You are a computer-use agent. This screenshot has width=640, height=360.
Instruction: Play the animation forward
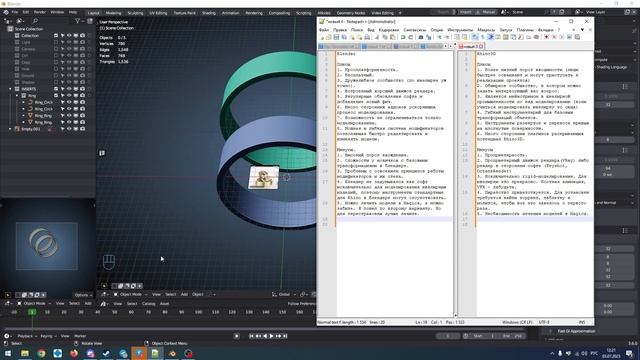click(x=271, y=336)
